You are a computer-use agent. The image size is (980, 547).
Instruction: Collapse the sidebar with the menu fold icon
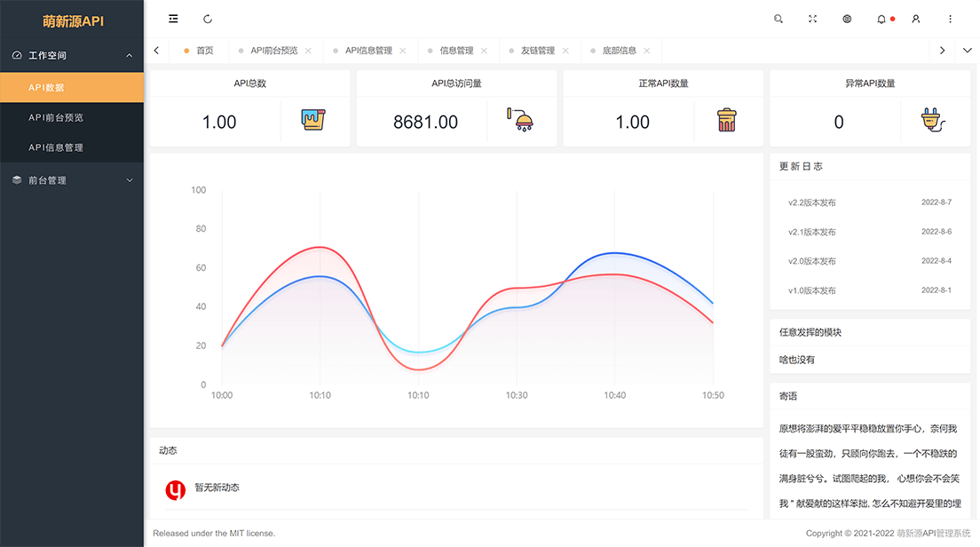[x=173, y=19]
